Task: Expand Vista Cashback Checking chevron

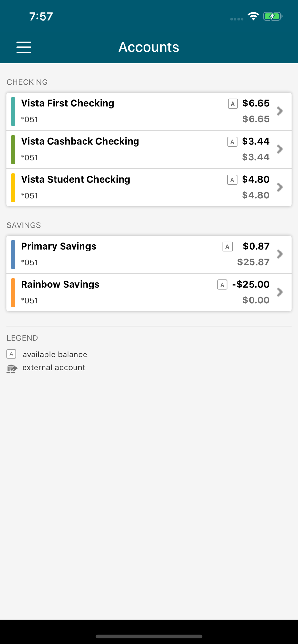Action: click(x=280, y=149)
